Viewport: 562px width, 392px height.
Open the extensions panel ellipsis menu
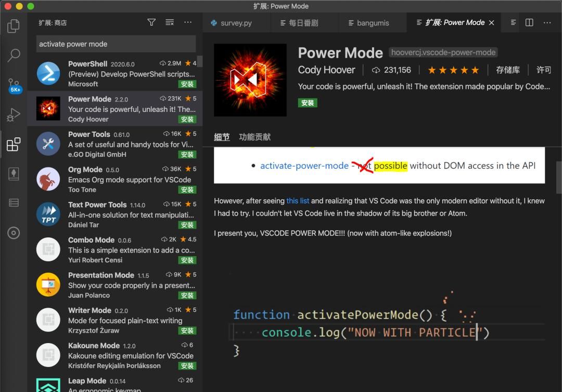pyautogui.click(x=188, y=22)
